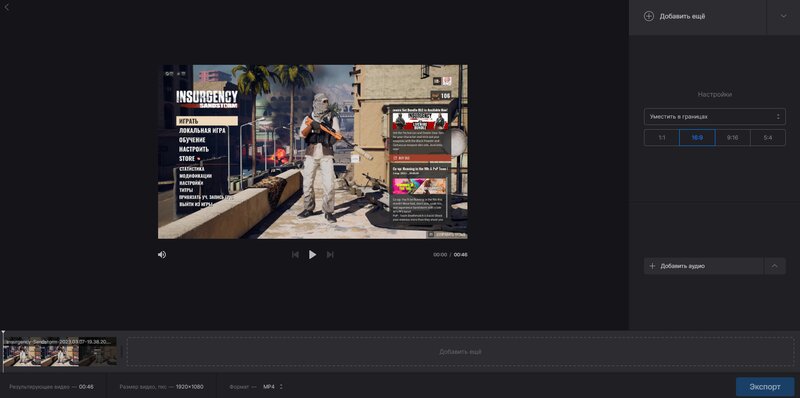The width and height of the screenshot is (800, 398).
Task: Expand the chevron next to Добавить ещё
Action: (783, 16)
